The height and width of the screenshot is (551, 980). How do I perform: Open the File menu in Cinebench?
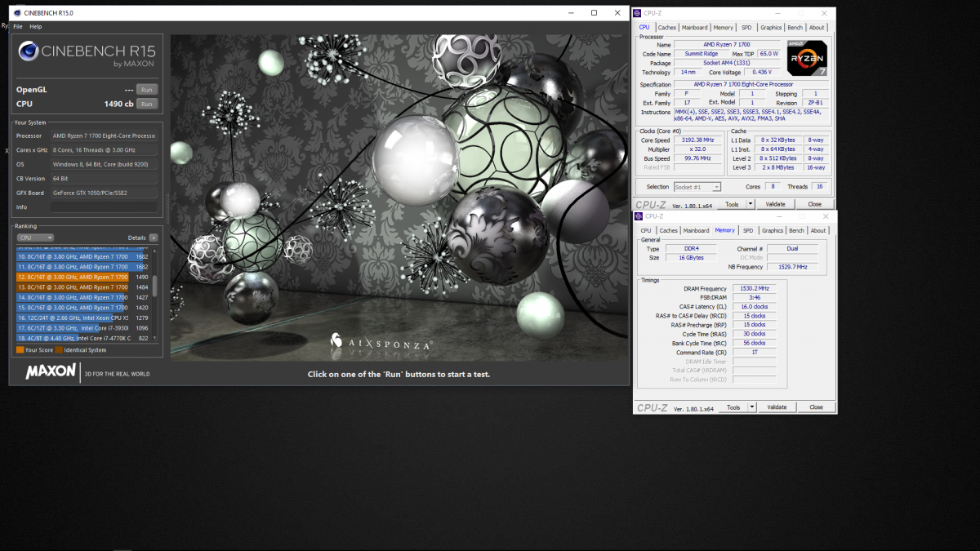tap(18, 27)
